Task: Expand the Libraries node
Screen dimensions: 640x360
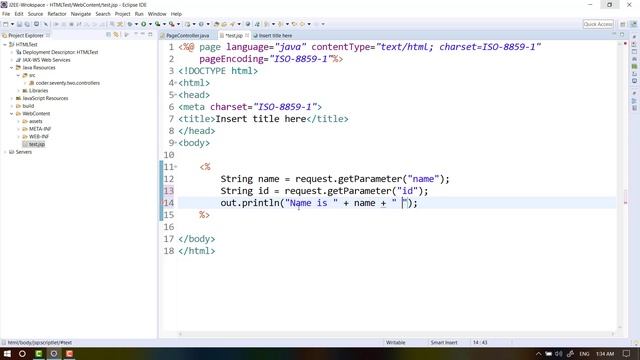Action: click(18, 91)
